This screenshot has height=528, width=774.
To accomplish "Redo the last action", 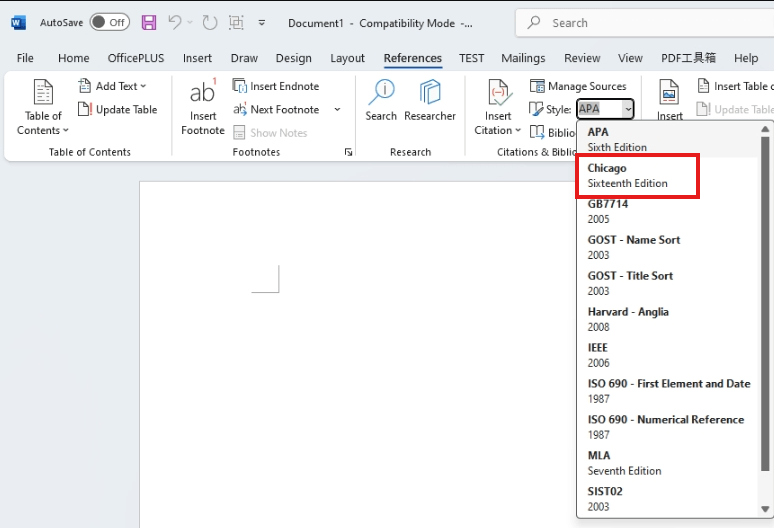I will pyautogui.click(x=210, y=22).
